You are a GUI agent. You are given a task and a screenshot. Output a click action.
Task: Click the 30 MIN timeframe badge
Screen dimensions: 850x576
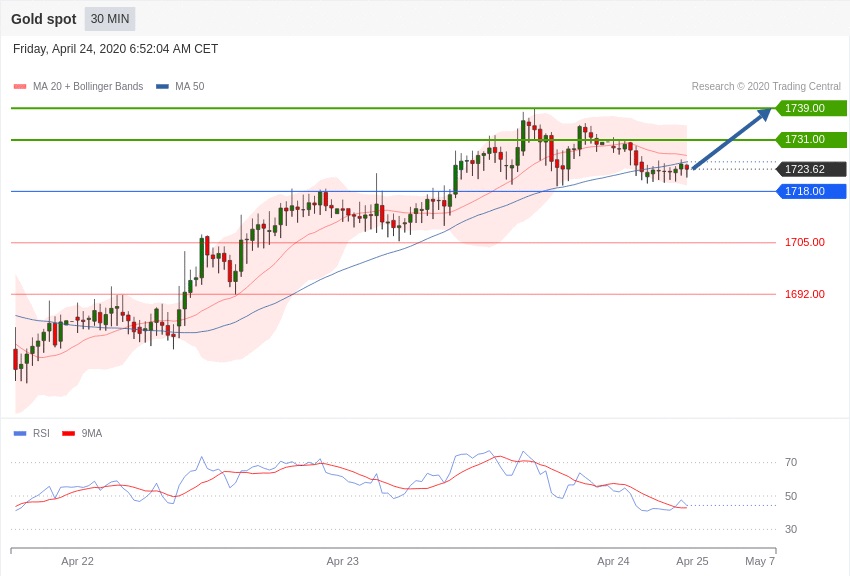click(x=110, y=19)
